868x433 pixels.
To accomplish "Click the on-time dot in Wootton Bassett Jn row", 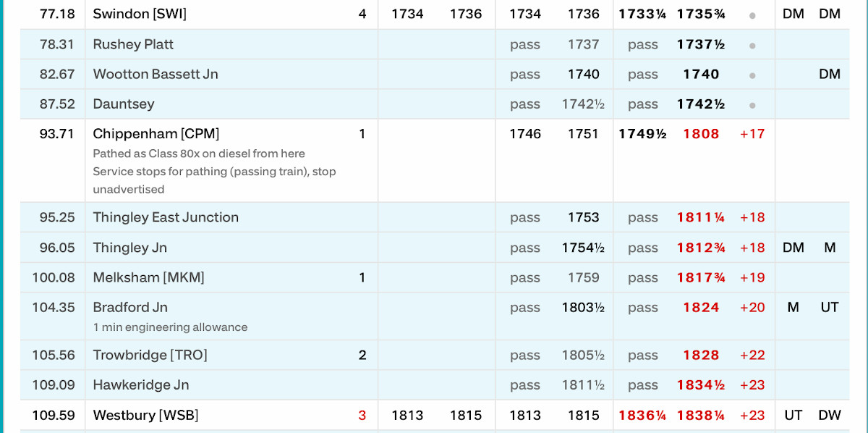I will (752, 75).
